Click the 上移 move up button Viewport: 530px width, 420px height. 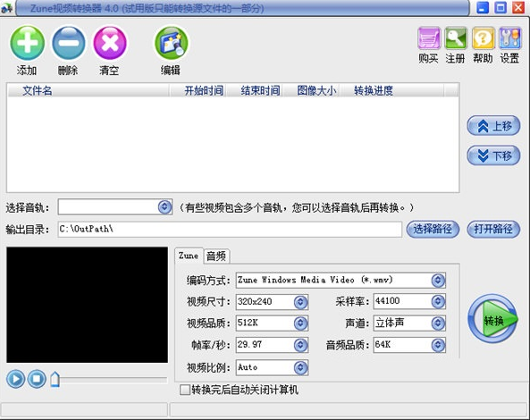[493, 126]
